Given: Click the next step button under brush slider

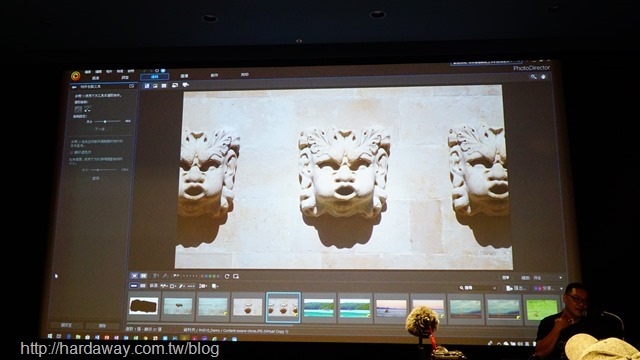Looking at the screenshot, I should coord(100,129).
